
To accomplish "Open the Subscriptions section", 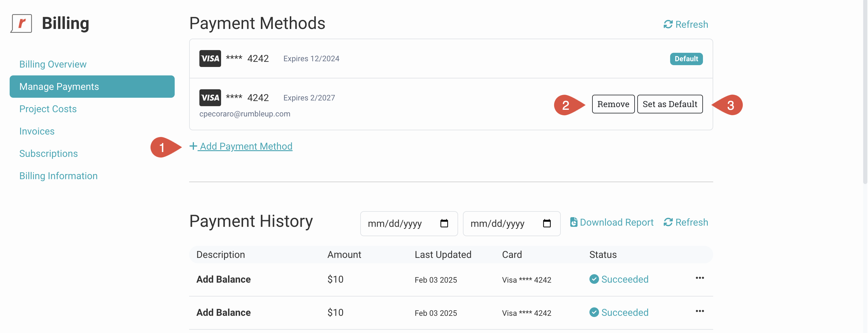I will pos(48,153).
